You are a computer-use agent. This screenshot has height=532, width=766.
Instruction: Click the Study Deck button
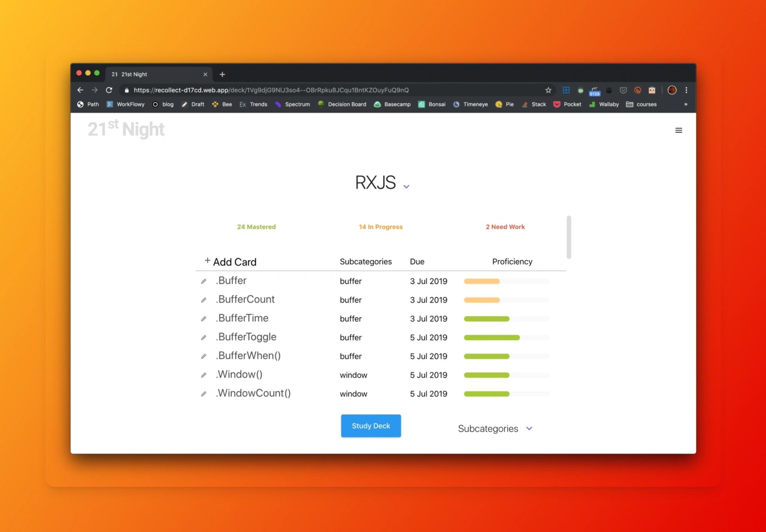pyautogui.click(x=371, y=426)
